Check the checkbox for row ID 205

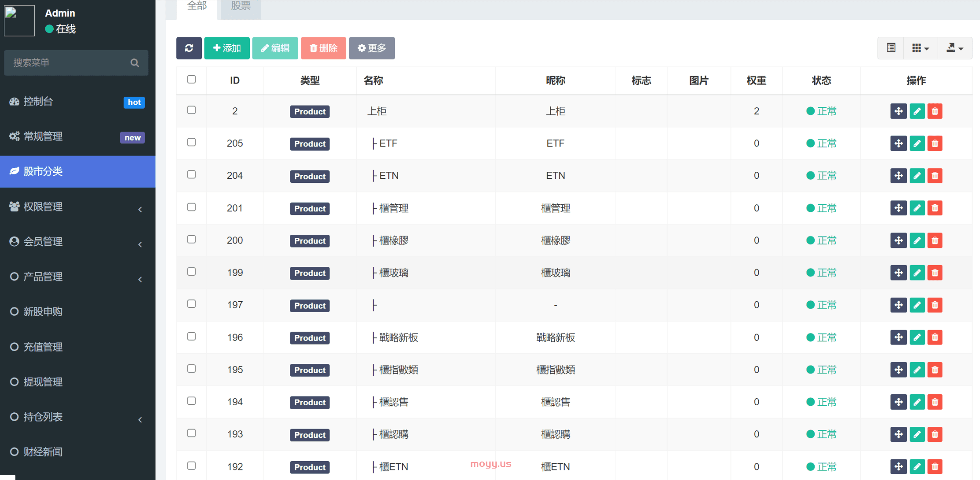point(191,142)
